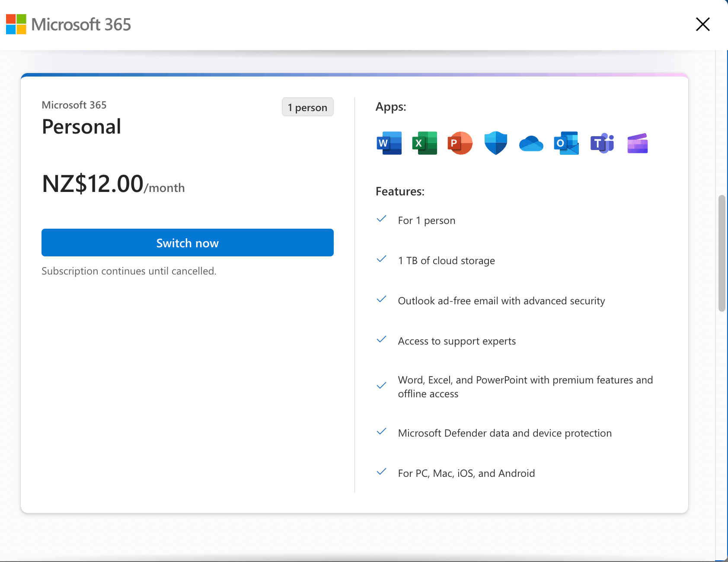The height and width of the screenshot is (562, 728).
Task: Click the Microsoft Defender protection feature text
Action: point(505,433)
